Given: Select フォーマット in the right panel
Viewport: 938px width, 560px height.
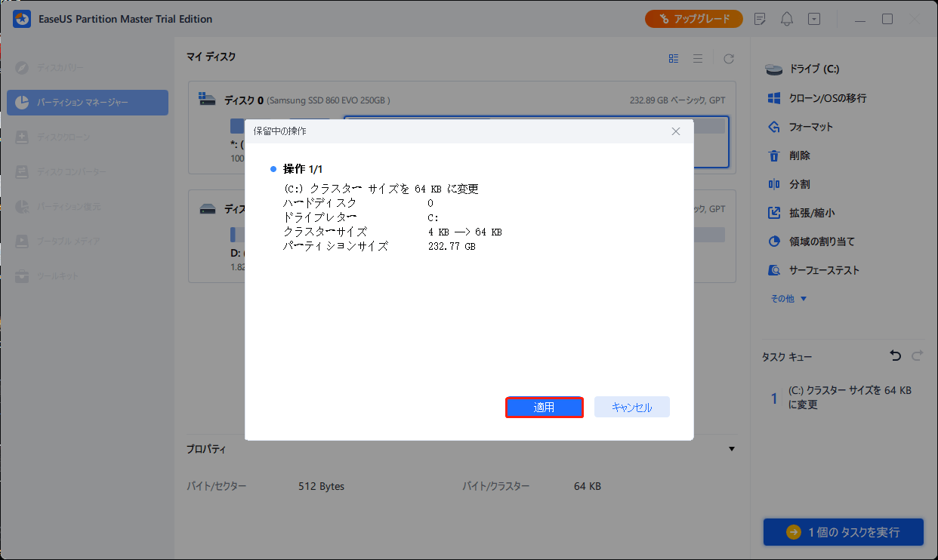Looking at the screenshot, I should pyautogui.click(x=810, y=127).
